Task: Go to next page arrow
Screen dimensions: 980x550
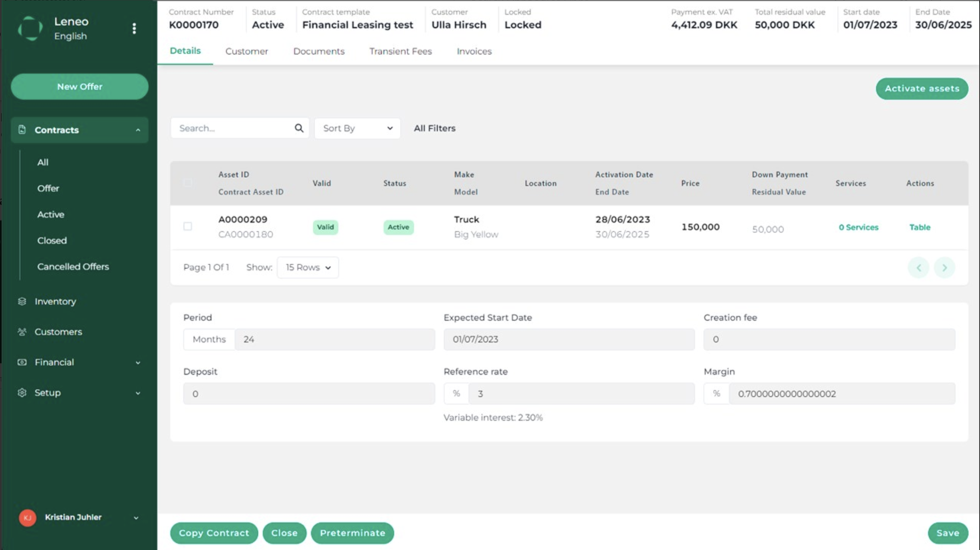Action: click(944, 267)
